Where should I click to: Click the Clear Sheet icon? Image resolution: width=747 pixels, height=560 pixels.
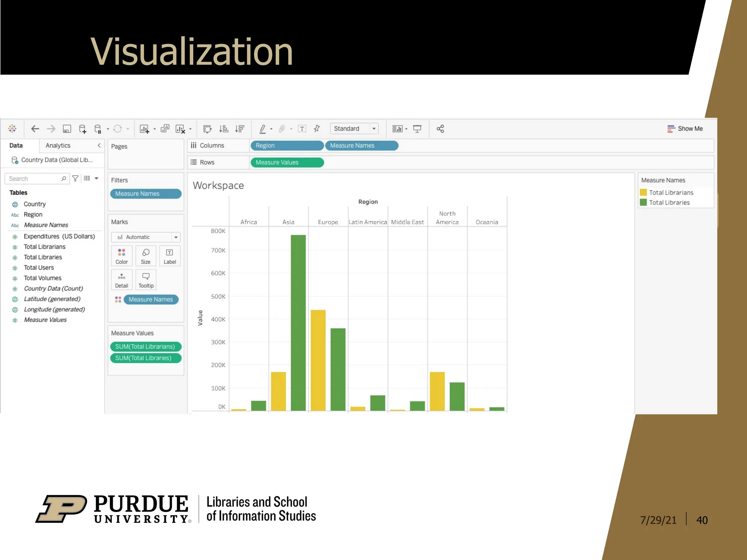[x=180, y=129]
